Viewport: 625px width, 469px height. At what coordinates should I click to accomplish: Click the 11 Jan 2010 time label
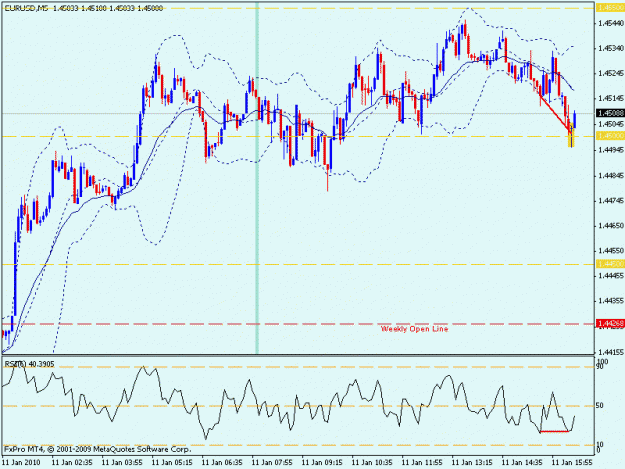pos(21,462)
